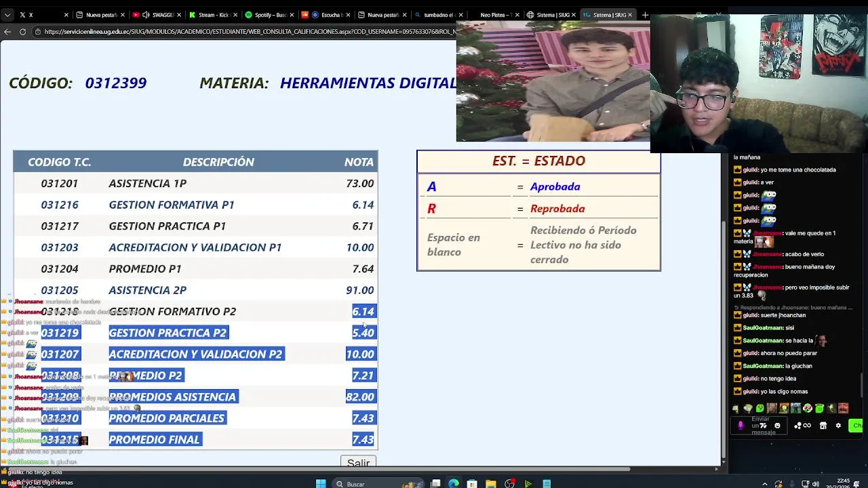Click the PROMEDIO PARCIALES row text

[167, 418]
